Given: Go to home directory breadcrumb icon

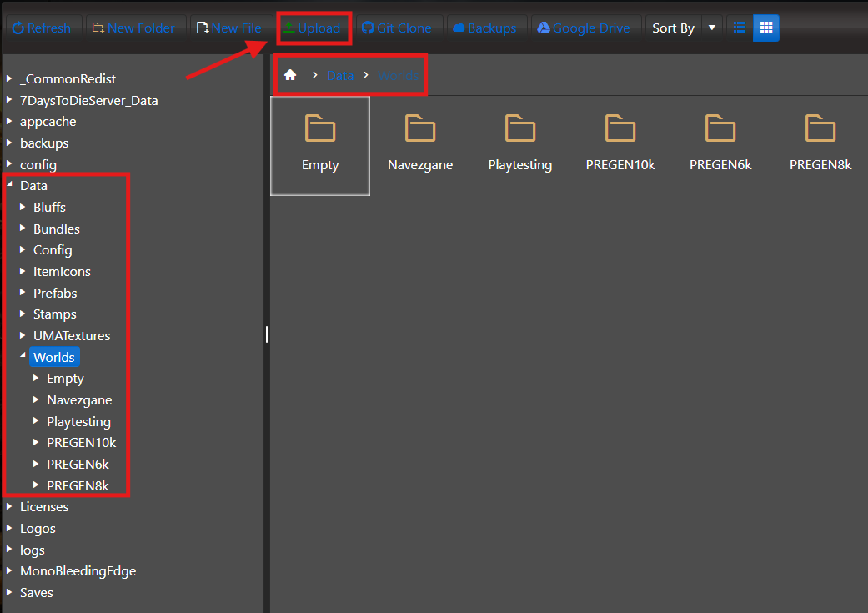Looking at the screenshot, I should click(290, 75).
